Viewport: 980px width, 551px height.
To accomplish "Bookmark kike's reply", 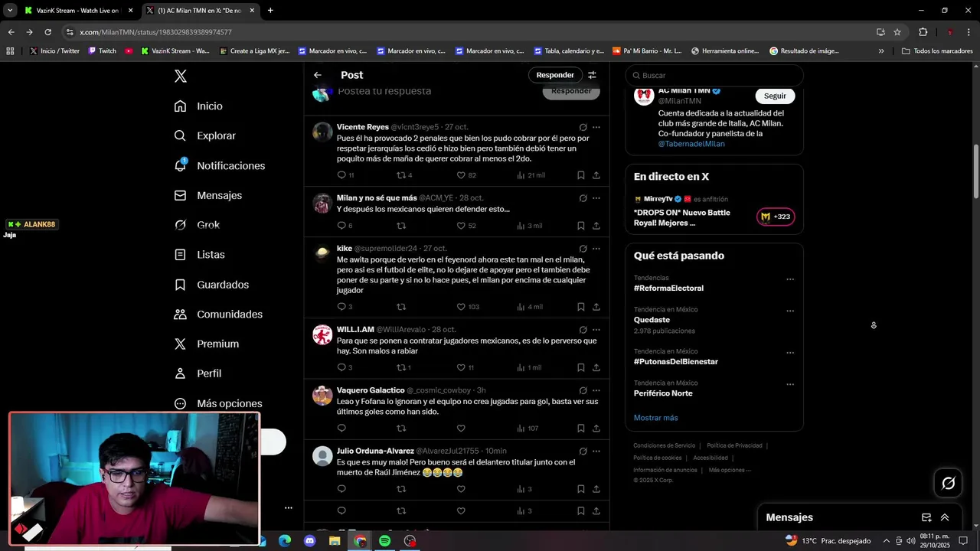I will coord(581,307).
